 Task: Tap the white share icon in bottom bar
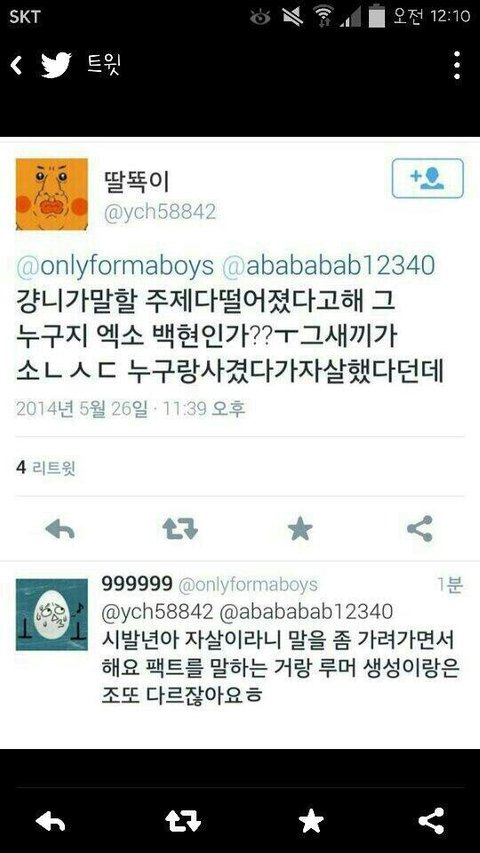[432, 821]
